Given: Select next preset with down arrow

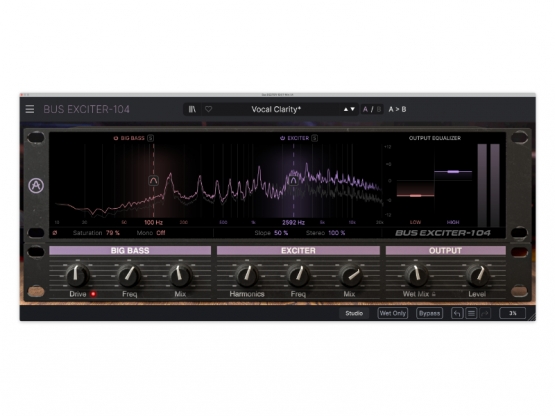Looking at the screenshot, I should tap(353, 109).
